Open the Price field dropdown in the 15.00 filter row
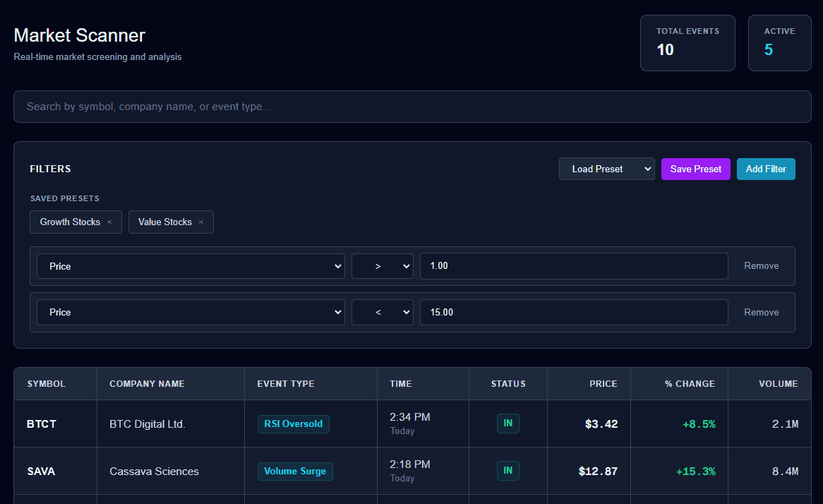The height and width of the screenshot is (504, 823). (191, 313)
